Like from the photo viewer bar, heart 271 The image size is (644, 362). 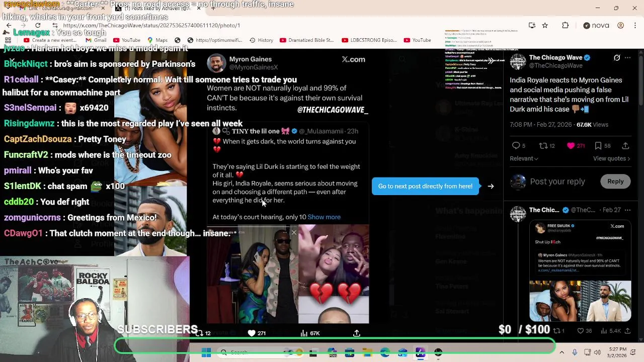point(256,333)
